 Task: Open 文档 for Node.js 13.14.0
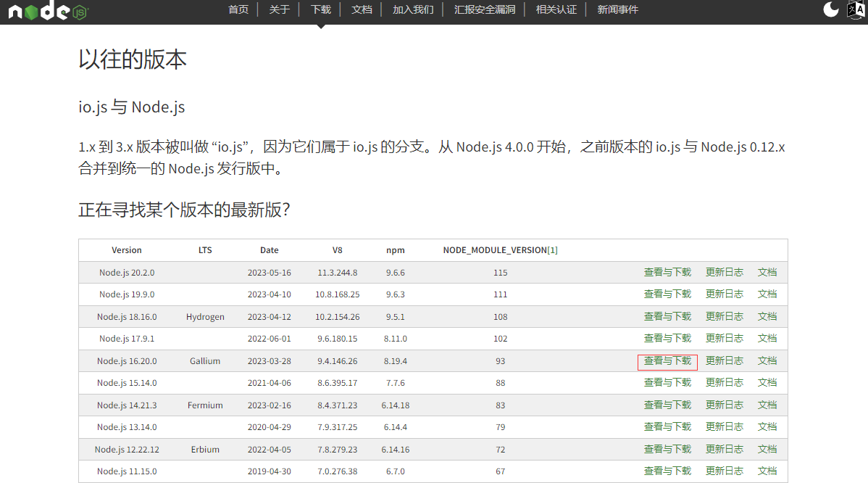point(767,427)
